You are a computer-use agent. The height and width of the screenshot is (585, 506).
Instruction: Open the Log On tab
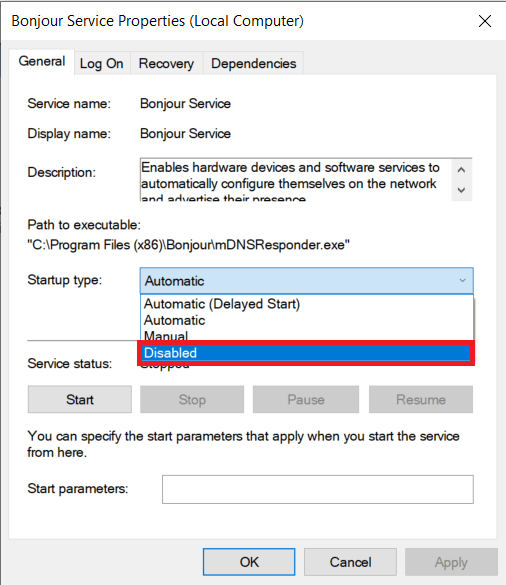(x=101, y=64)
